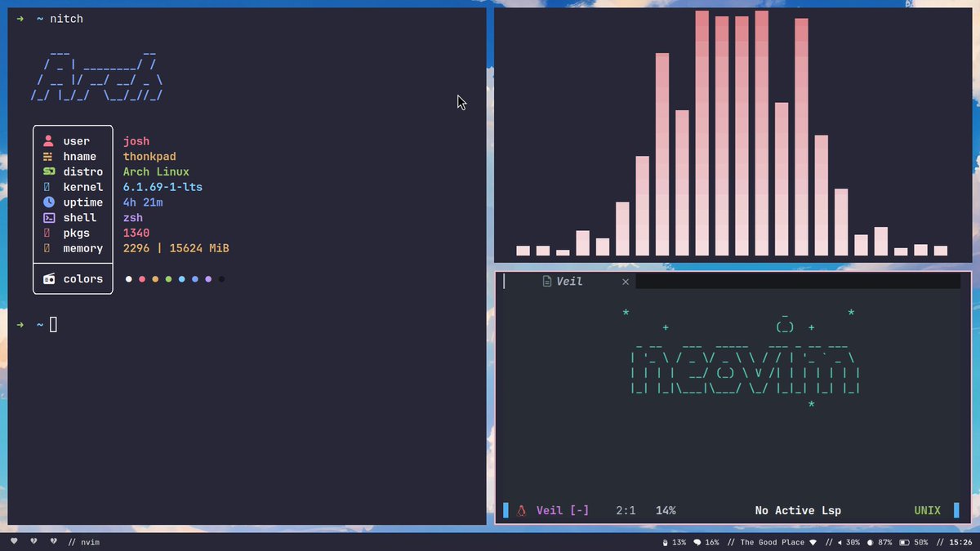Click the green color dot
This screenshot has height=551, width=980.
coord(168,279)
